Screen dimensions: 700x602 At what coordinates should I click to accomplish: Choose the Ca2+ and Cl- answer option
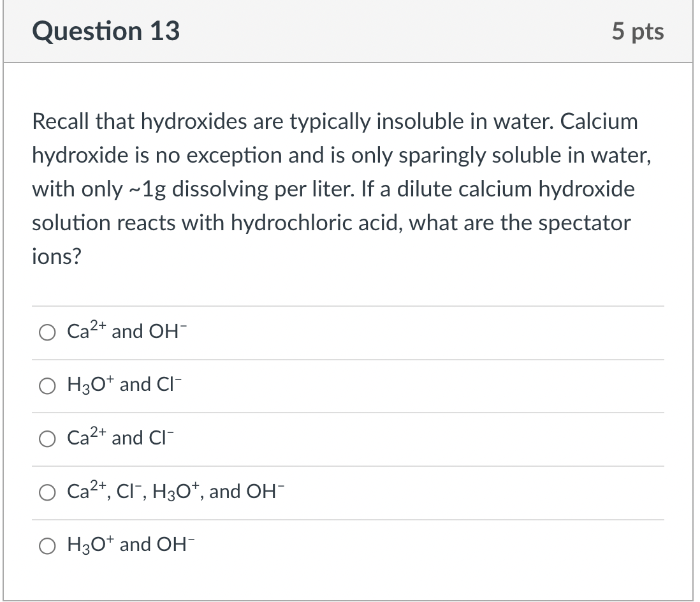pos(47,439)
